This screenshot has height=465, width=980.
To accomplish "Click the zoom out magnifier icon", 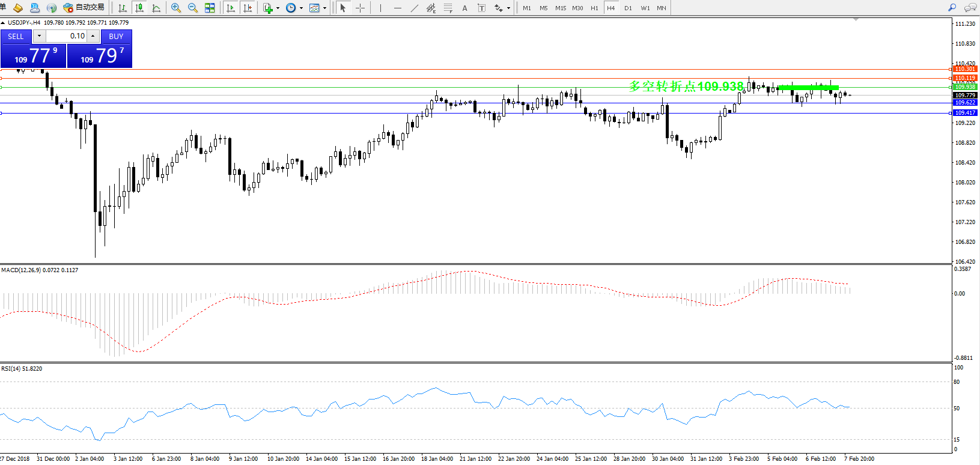I will tap(193, 8).
